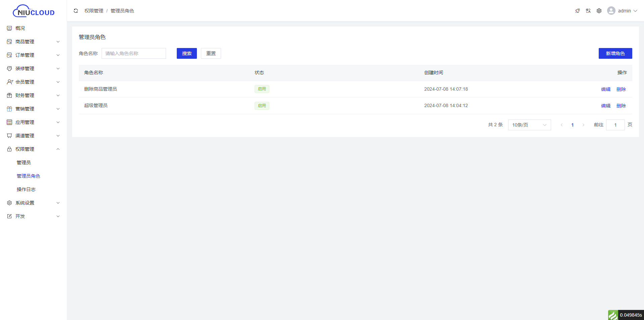Click the 搜索 search button
Image resolution: width=644 pixels, height=320 pixels.
pyautogui.click(x=187, y=53)
